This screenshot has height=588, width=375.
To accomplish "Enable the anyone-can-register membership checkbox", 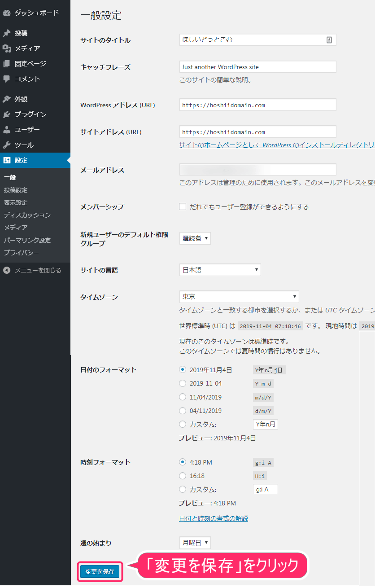I will coord(183,207).
